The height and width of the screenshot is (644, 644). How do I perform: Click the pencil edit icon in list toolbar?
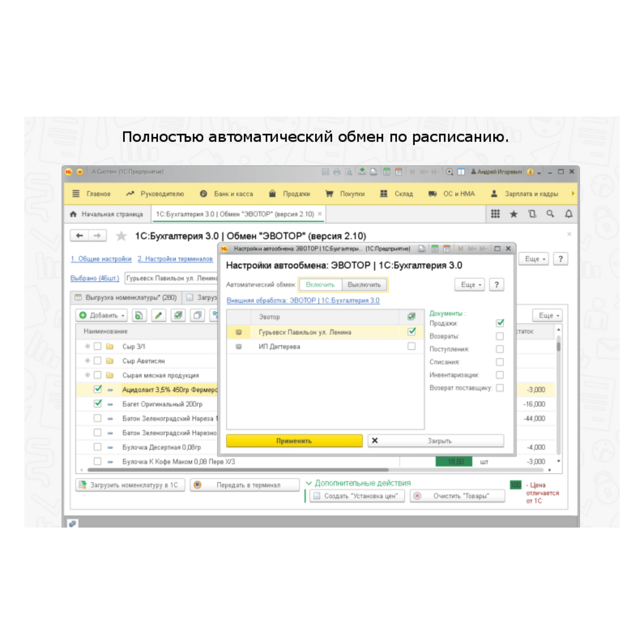[x=158, y=315]
